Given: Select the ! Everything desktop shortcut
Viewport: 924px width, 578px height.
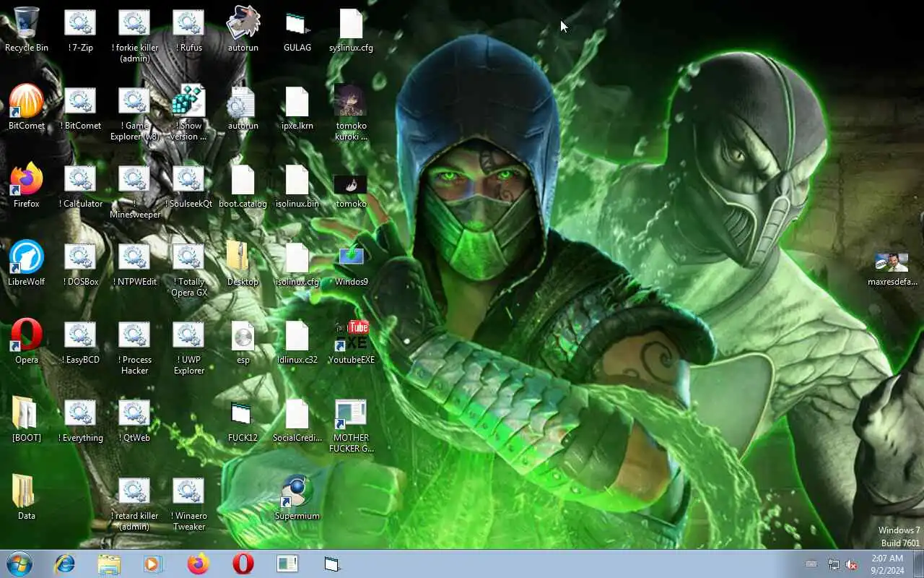Looking at the screenshot, I should pos(80,420).
